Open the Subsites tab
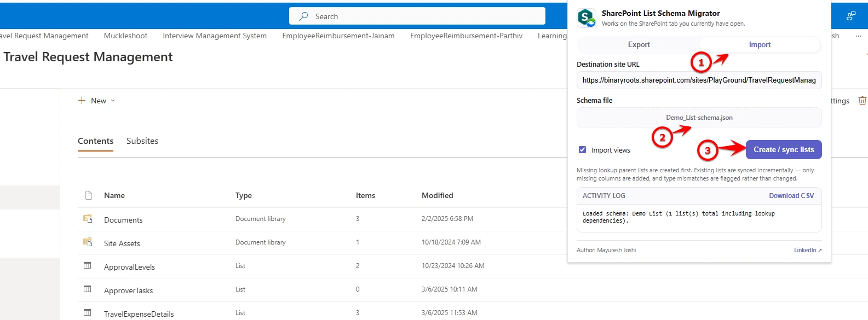 [142, 141]
